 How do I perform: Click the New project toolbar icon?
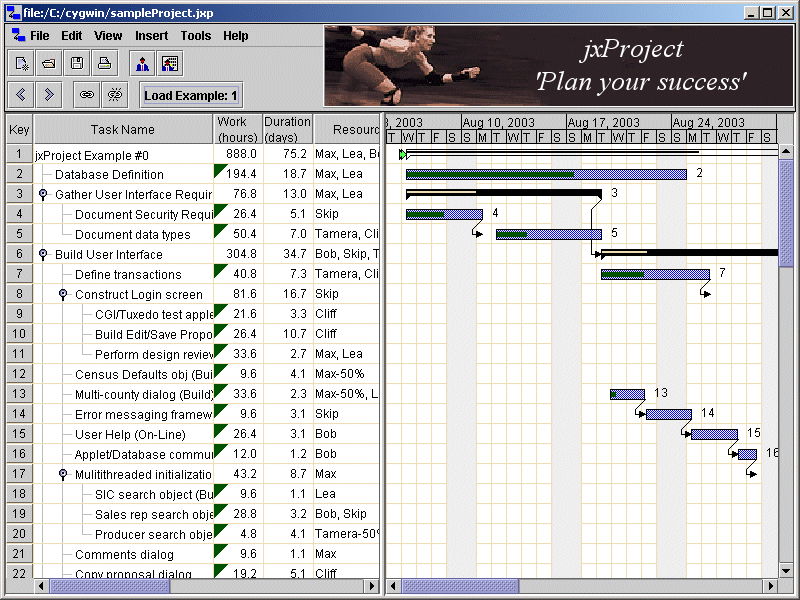point(21,64)
